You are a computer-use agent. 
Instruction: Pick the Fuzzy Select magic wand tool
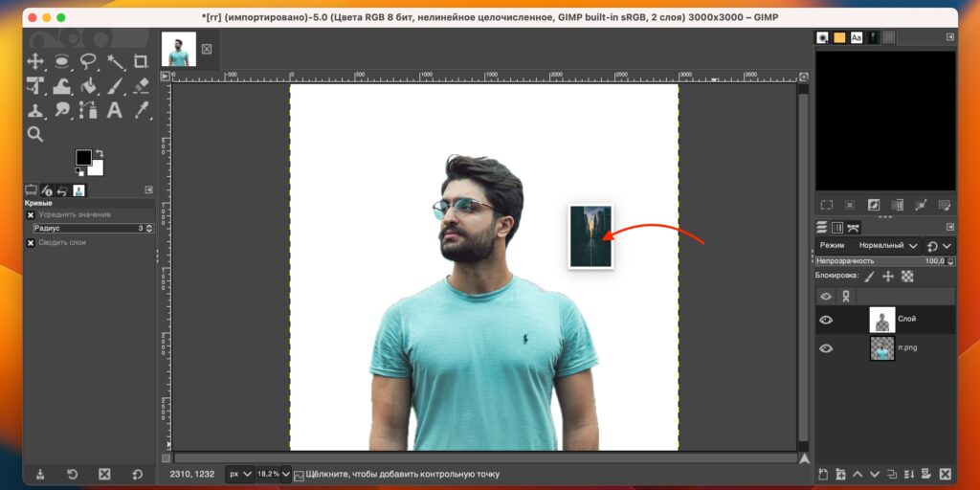[115, 61]
